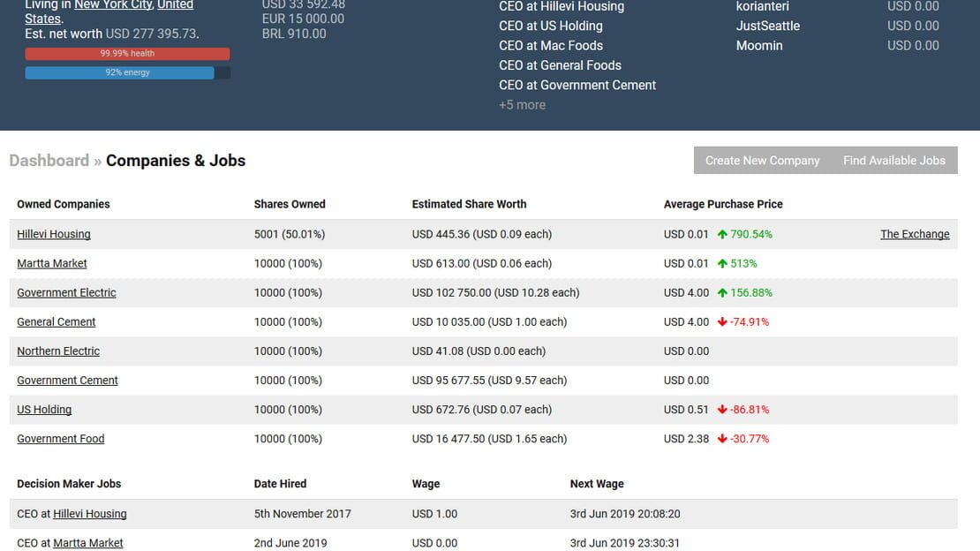Open Martta Market from the CEO job row
This screenshot has width=980, height=551.
[x=88, y=543]
